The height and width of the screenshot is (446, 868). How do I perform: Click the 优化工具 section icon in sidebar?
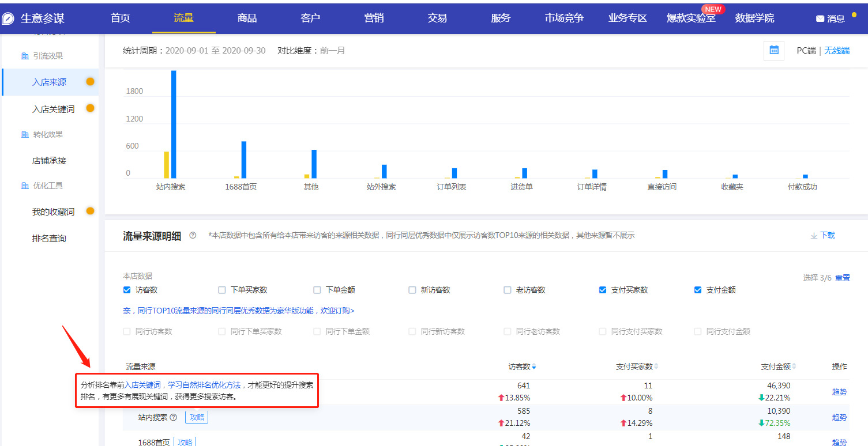coord(24,186)
